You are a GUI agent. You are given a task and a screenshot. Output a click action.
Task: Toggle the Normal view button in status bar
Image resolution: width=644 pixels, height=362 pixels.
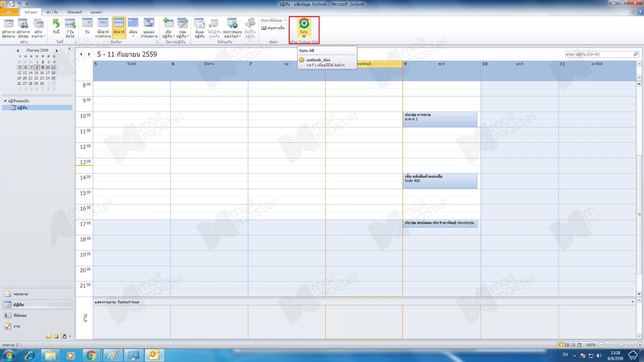click(561, 345)
